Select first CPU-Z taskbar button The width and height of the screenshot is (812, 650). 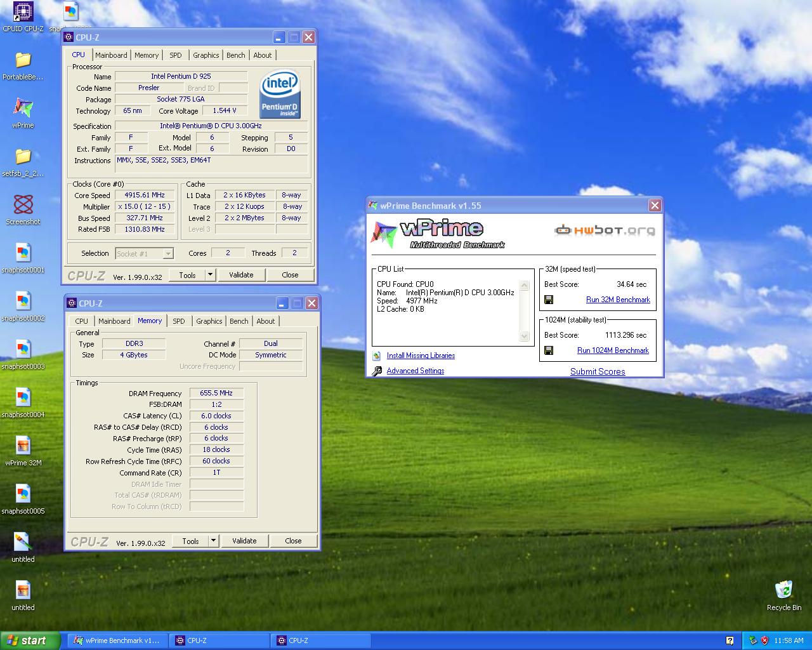219,640
